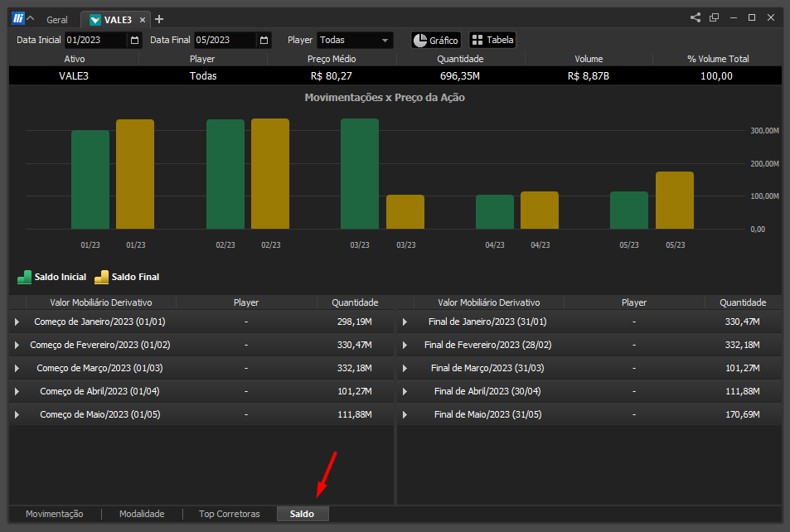Click the % Volume Total column header
The image size is (790, 532).
pos(717,59)
